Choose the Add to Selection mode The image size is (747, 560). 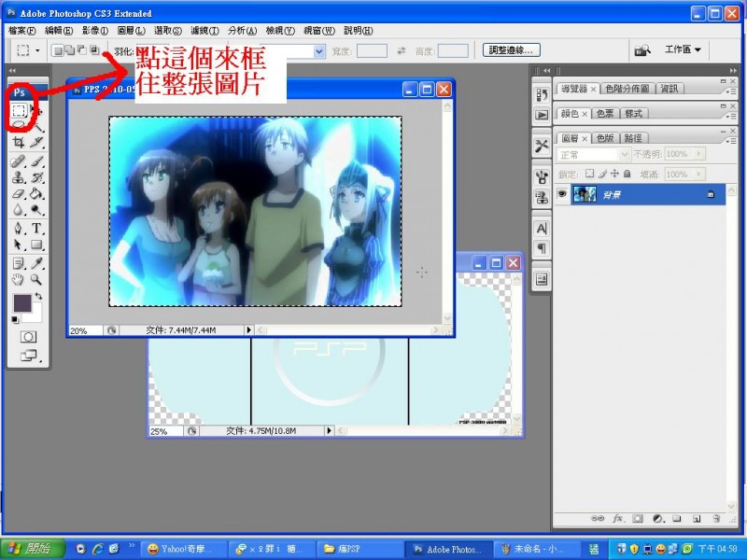pos(69,50)
